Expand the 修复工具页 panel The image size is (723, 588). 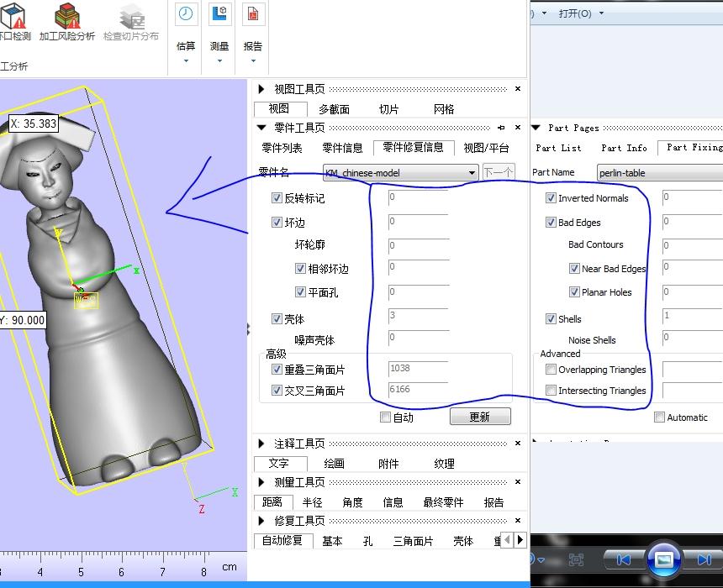click(x=261, y=521)
